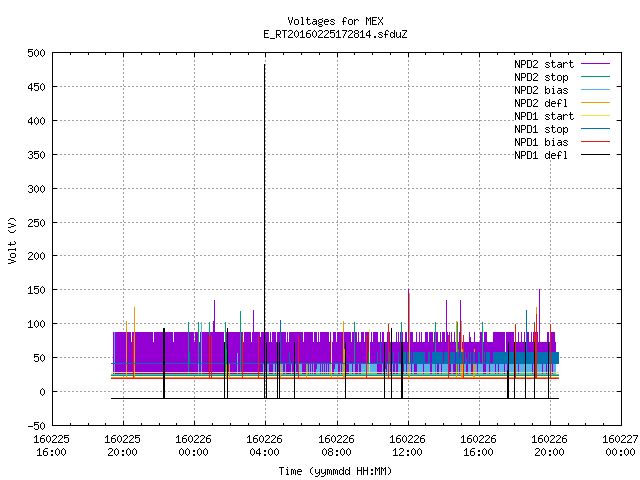
Task: Click the dark blue NPD1 stop legend line
Action: 596,129
